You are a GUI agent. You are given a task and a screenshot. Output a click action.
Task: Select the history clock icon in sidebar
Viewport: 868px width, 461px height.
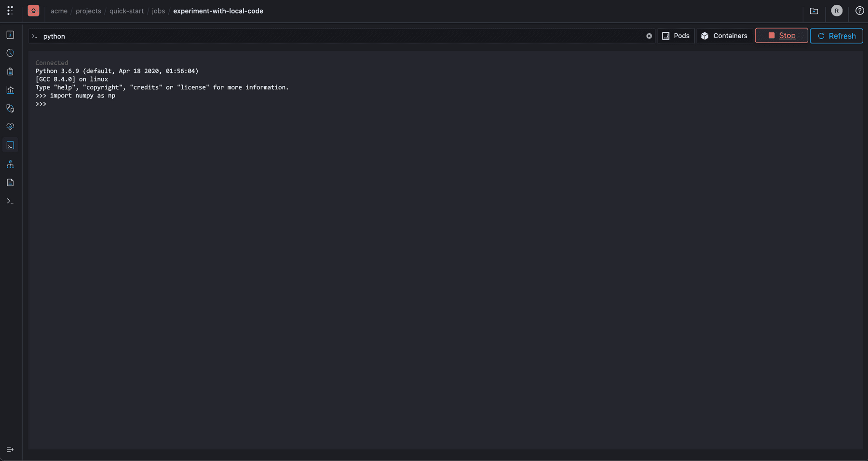coord(10,53)
